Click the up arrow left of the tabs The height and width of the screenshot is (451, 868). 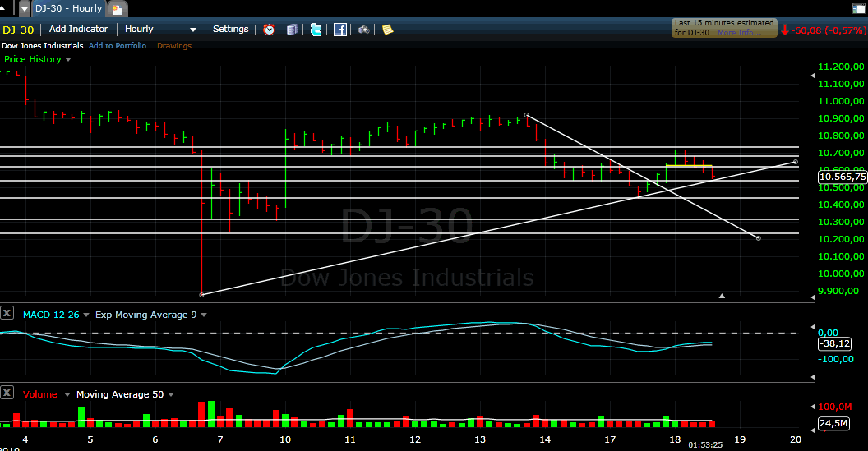tap(2, 7)
